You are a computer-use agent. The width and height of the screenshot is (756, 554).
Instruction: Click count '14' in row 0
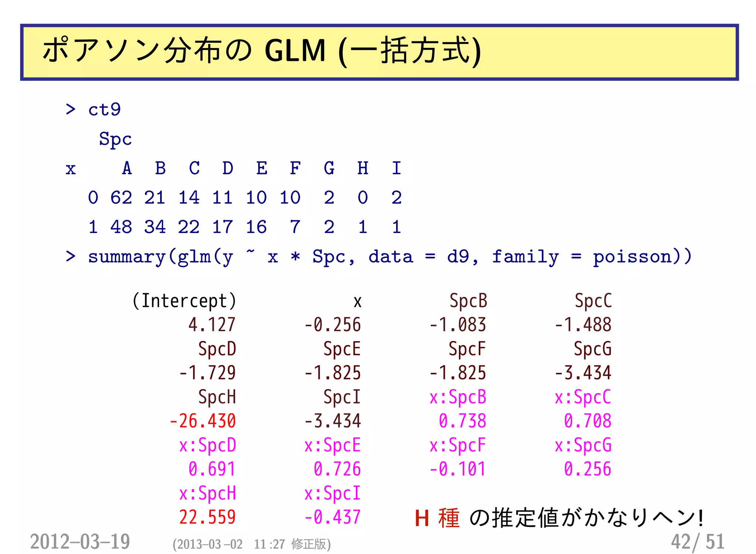coord(189,198)
